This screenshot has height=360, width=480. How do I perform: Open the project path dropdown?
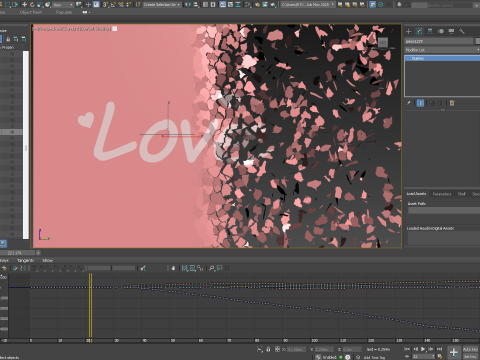tap(308, 5)
